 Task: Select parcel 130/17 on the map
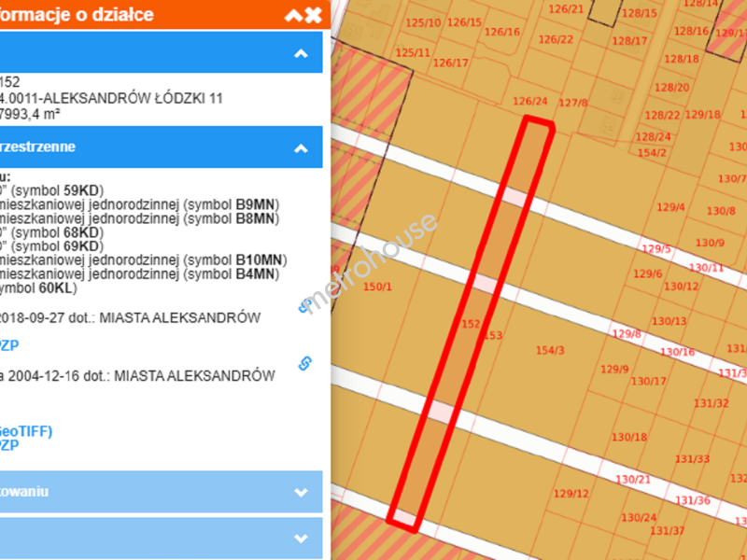point(648,382)
